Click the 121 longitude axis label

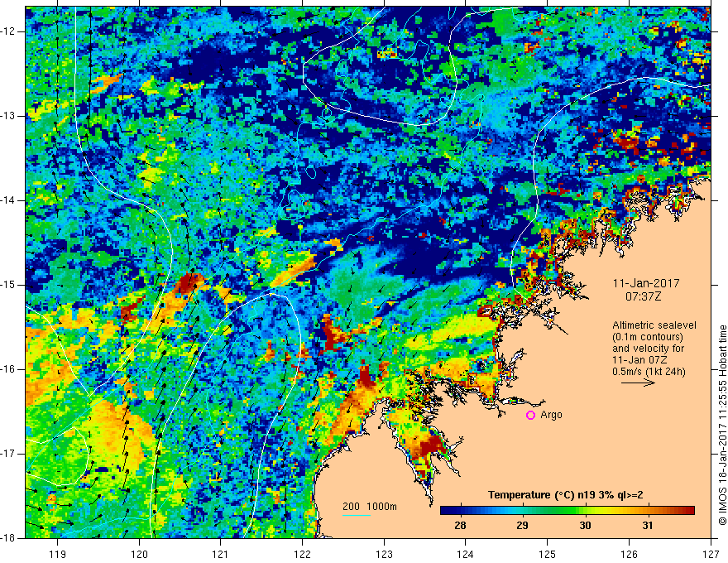(221, 554)
